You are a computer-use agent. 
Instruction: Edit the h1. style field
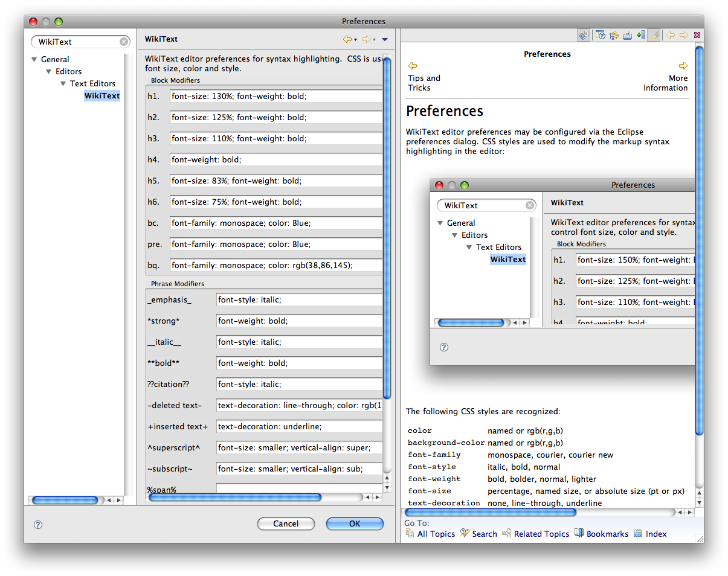coord(276,96)
